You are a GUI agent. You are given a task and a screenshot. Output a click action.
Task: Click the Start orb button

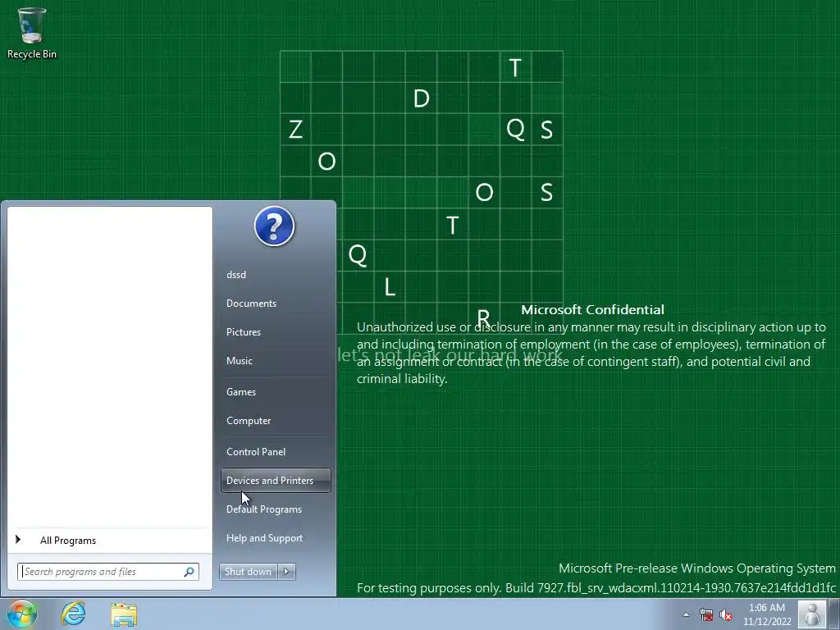click(x=22, y=614)
